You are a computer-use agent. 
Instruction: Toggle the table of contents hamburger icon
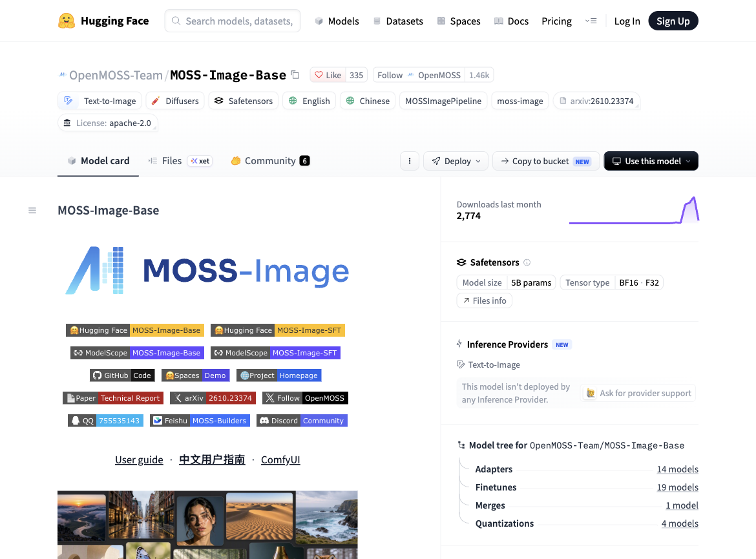click(x=32, y=210)
